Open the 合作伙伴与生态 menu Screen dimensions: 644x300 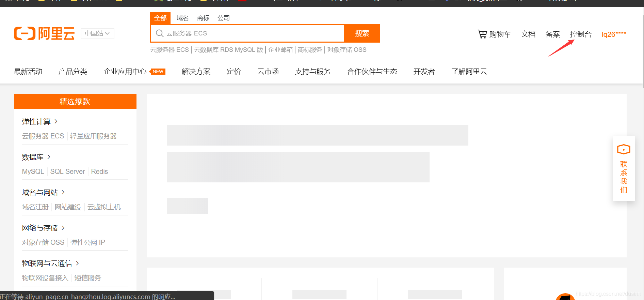pos(372,72)
